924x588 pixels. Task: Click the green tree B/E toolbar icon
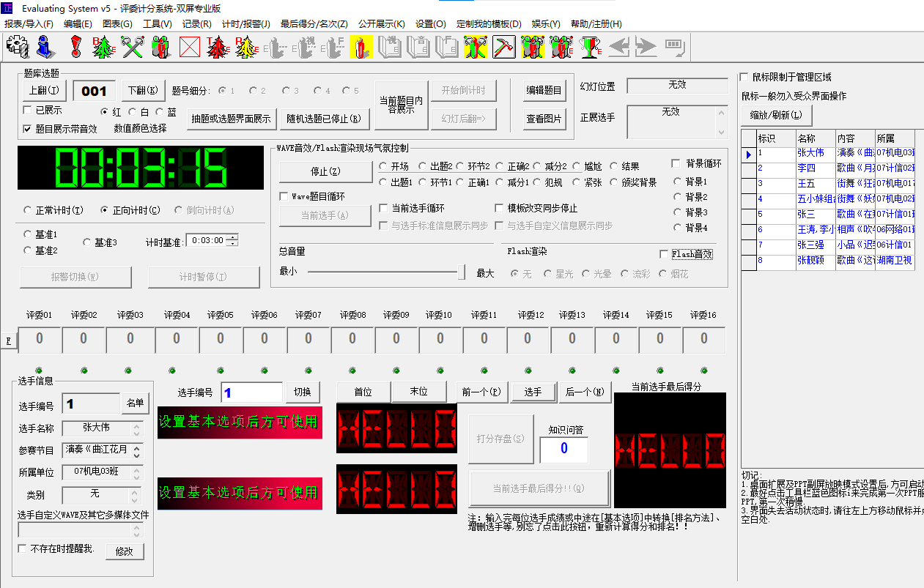coord(103,47)
